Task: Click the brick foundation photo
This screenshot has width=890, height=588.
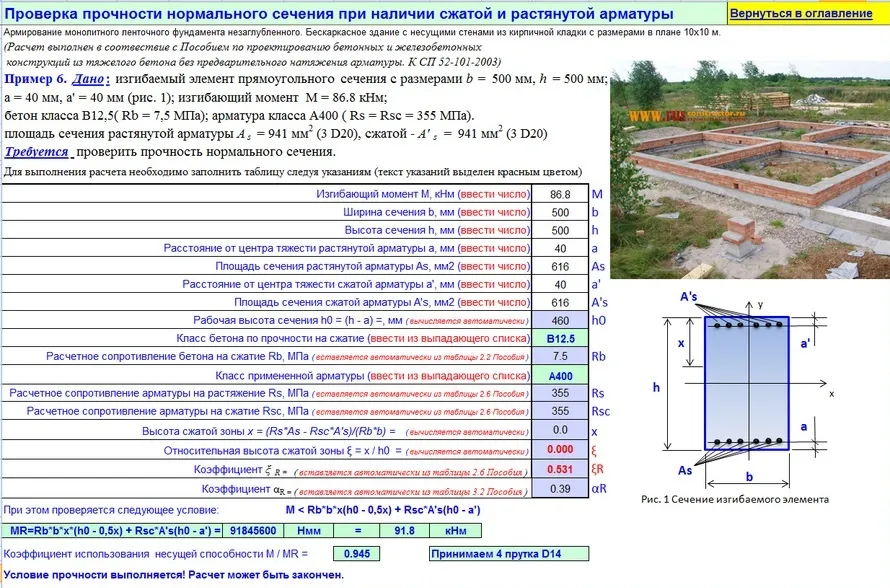Action: coord(748,170)
